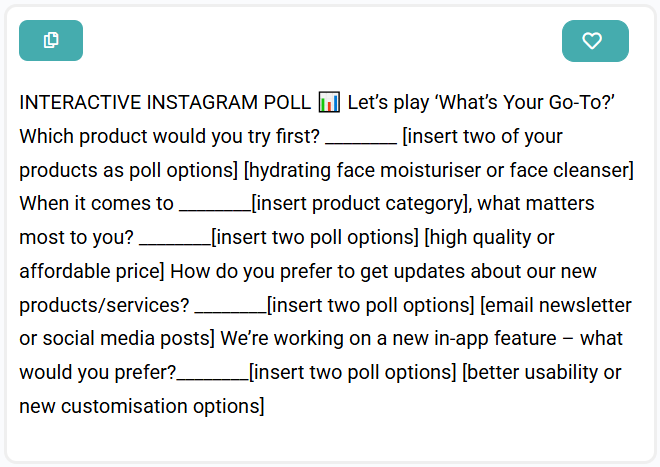Favorite this template with the heart button
Viewport: 660px width, 467px height.
(595, 41)
